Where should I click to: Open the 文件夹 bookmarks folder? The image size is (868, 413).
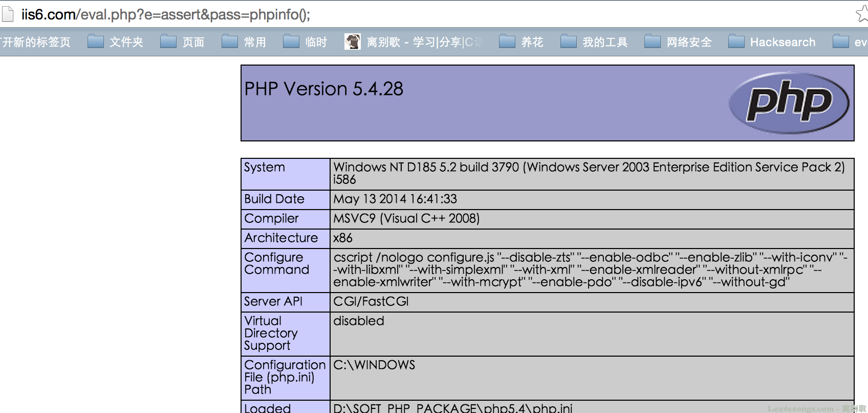(x=115, y=42)
